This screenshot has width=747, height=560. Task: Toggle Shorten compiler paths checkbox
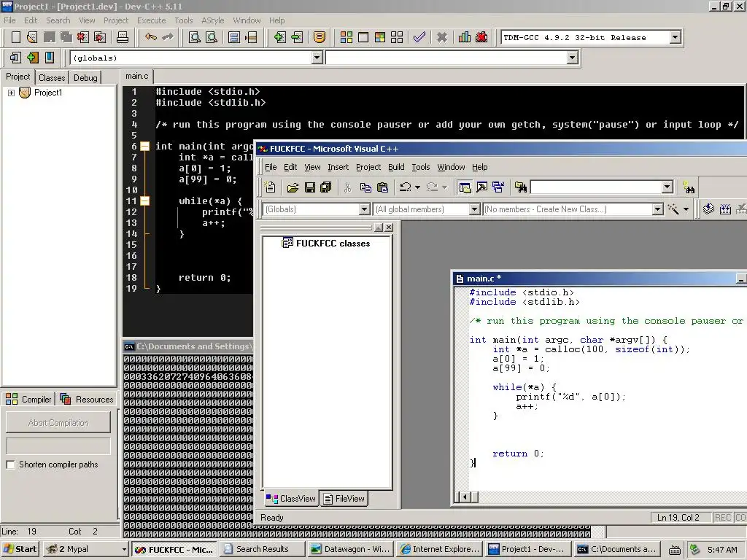pos(10,464)
